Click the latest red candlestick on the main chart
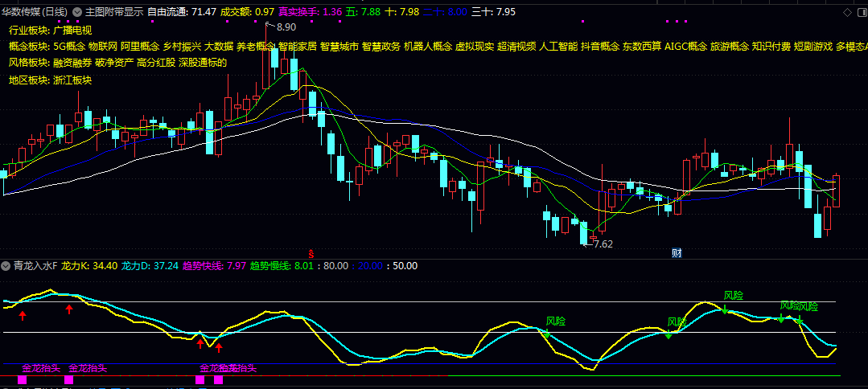This screenshot has height=389, width=868. 837,191
